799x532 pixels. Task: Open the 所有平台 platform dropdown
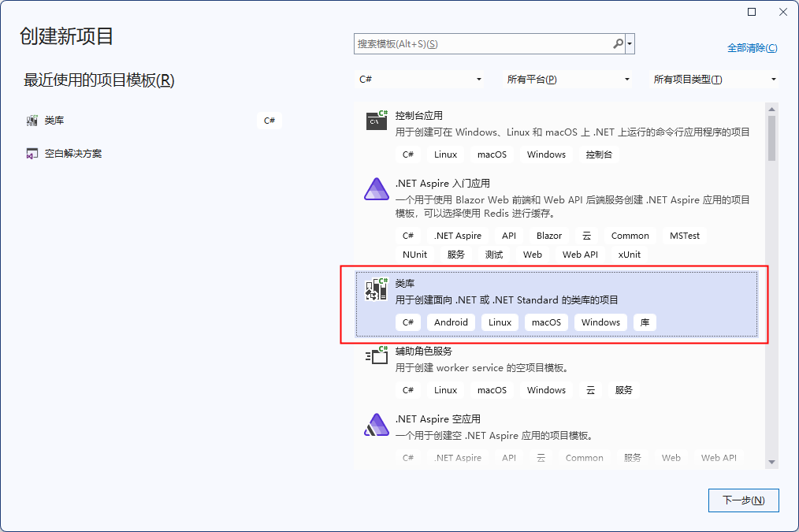(x=567, y=79)
